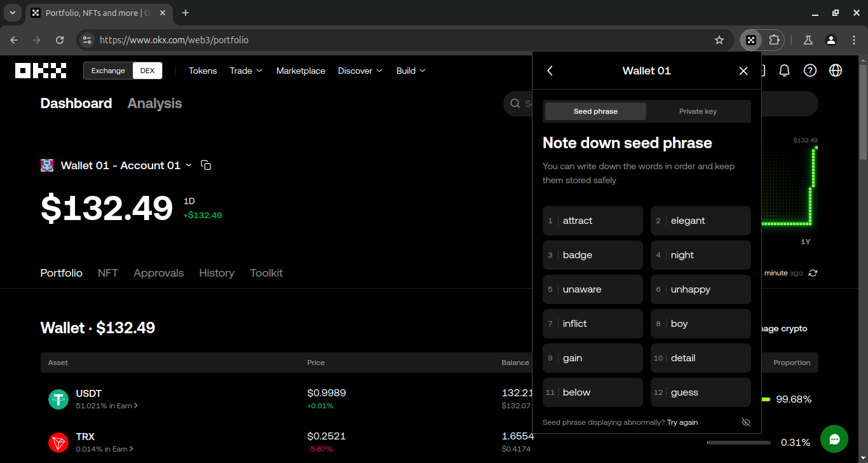Go back with the Wallet 01 panel arrow

(550, 71)
